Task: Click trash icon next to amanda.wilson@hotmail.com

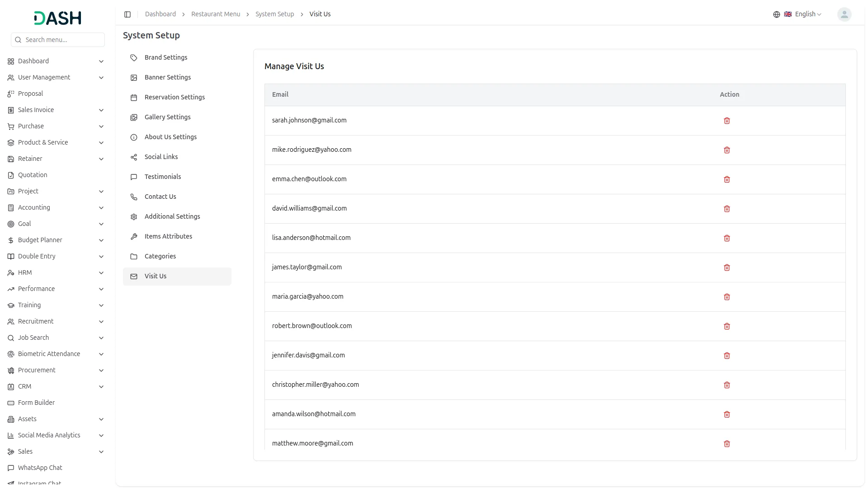Action: pos(726,414)
